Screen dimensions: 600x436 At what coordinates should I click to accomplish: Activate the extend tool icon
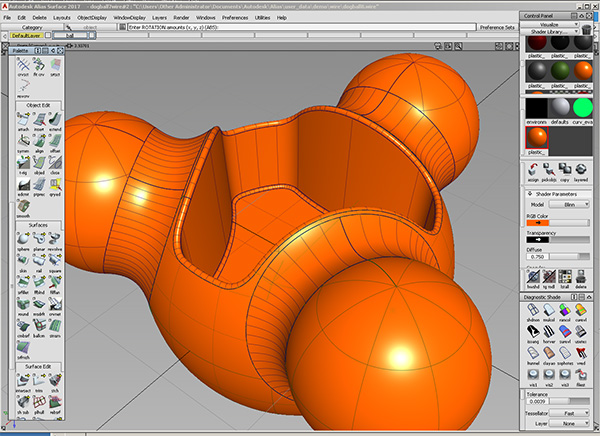click(x=55, y=119)
